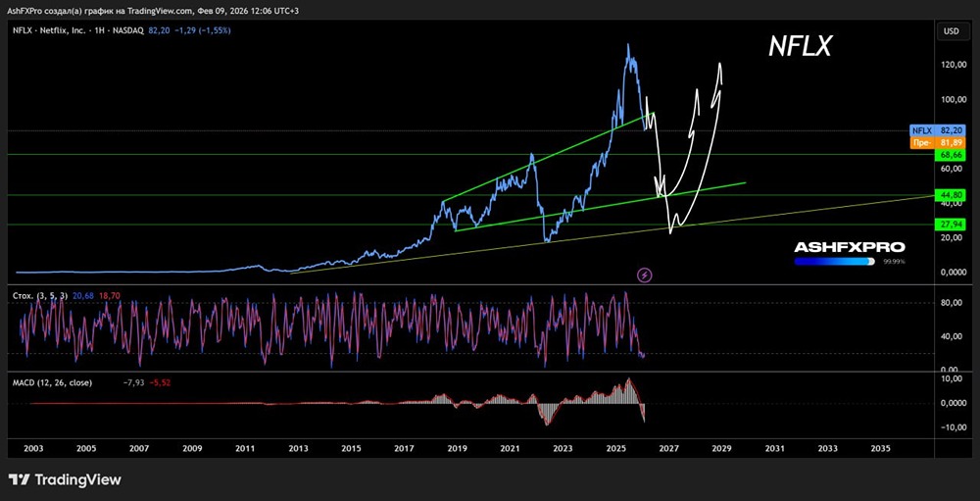Click the 2027 label on time axis
This screenshot has width=980, height=501.
click(x=668, y=448)
